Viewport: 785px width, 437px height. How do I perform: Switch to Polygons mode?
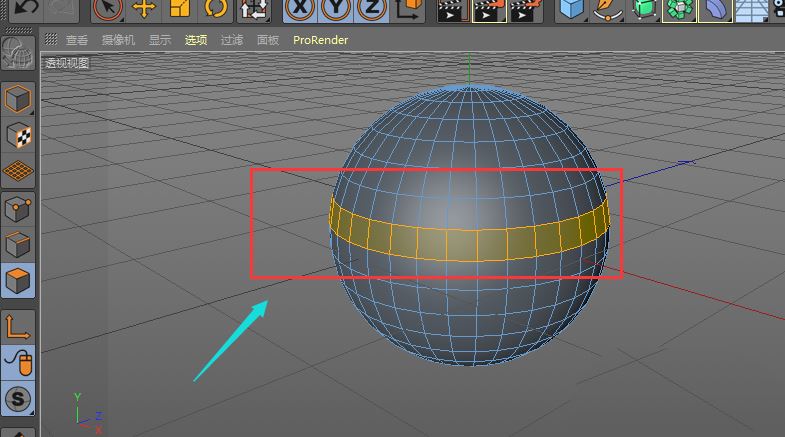click(x=18, y=280)
